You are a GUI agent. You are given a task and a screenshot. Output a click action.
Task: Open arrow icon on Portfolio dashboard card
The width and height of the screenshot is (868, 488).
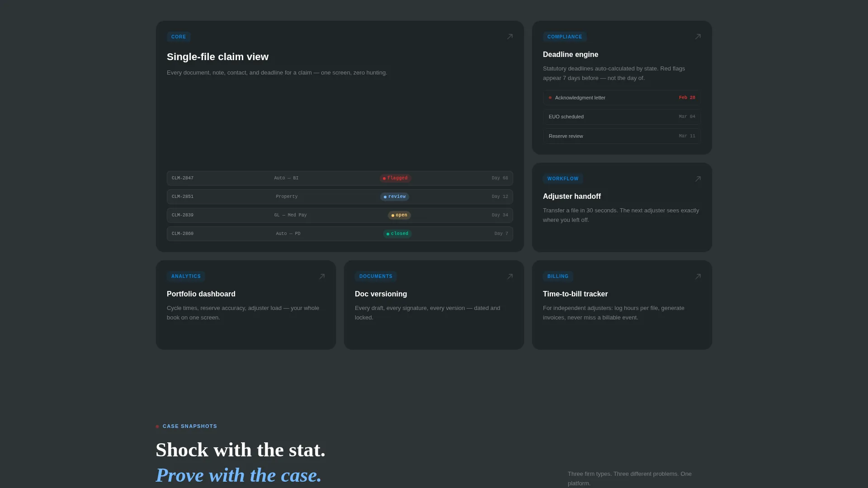point(322,277)
